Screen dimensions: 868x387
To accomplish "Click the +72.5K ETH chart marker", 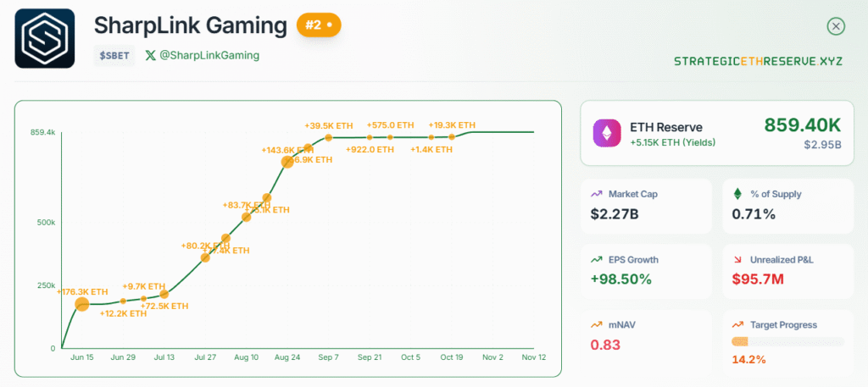I will pyautogui.click(x=164, y=294).
